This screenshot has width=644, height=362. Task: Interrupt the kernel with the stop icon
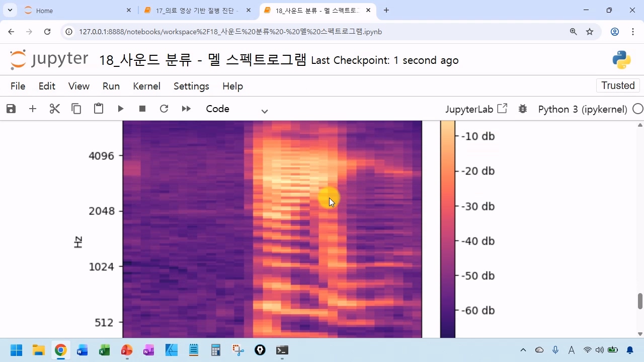coord(142,109)
